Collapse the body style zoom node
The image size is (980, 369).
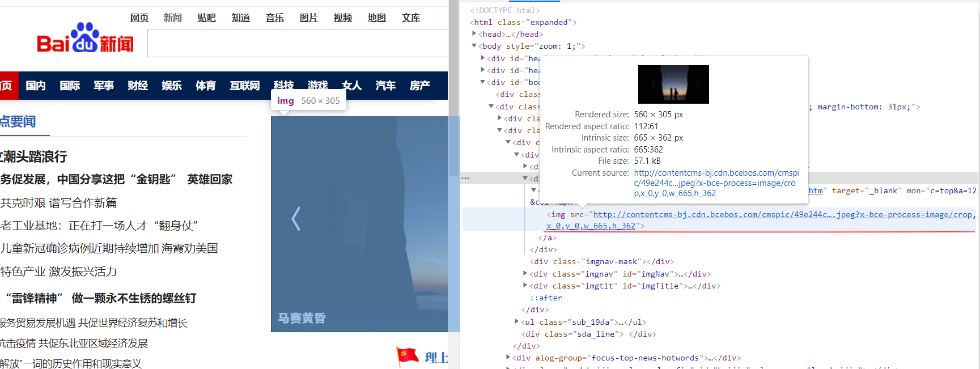point(474,46)
